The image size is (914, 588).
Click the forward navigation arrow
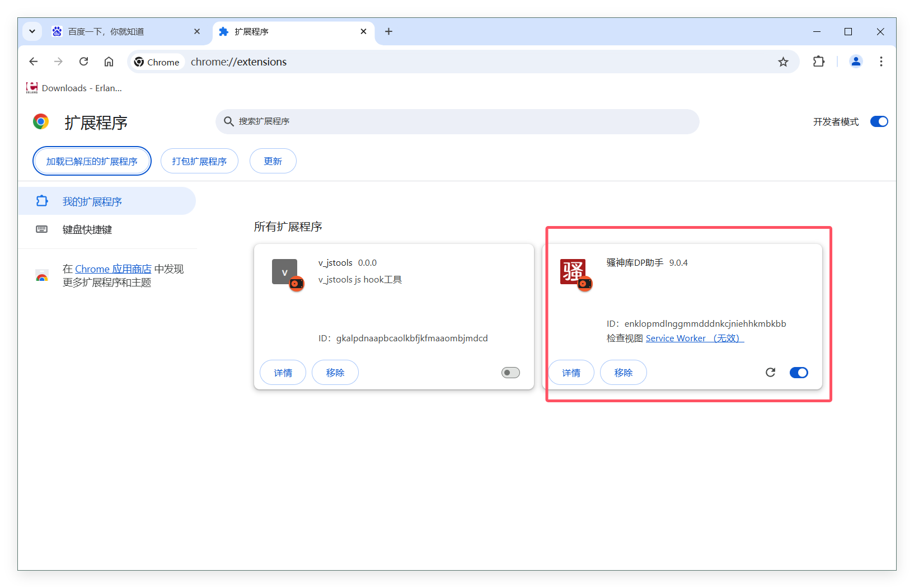click(58, 62)
